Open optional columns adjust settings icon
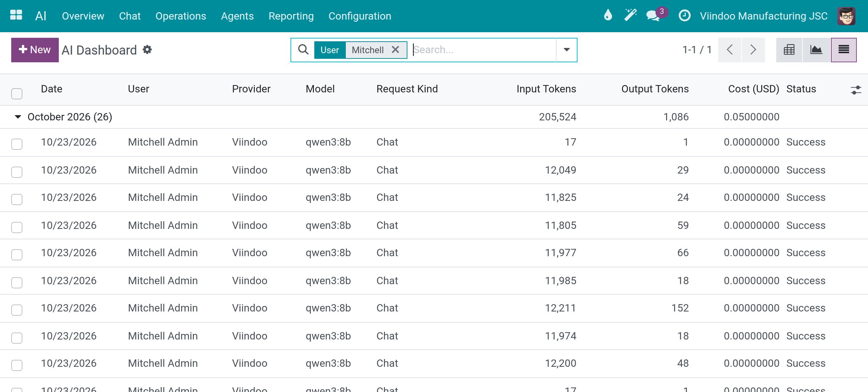Image resolution: width=868 pixels, height=392 pixels. point(856,90)
